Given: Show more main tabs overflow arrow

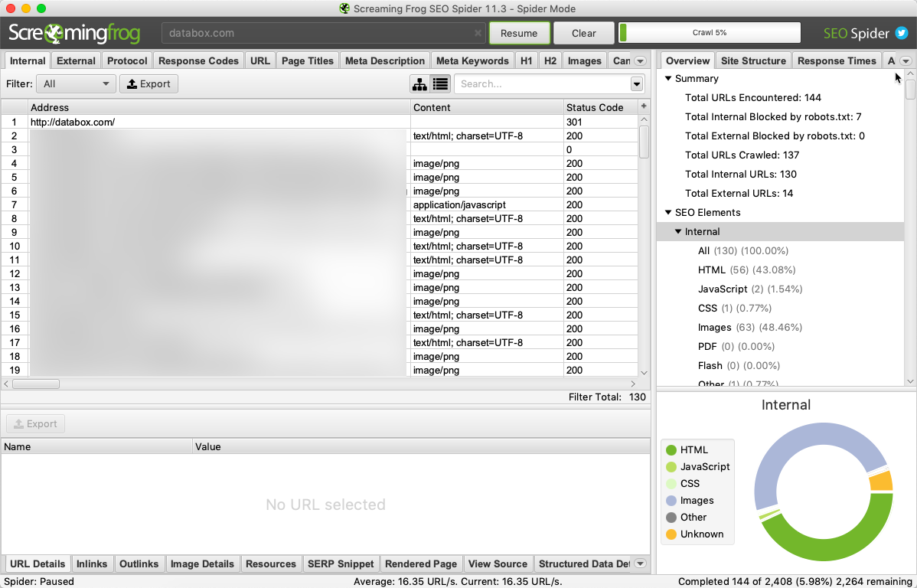Looking at the screenshot, I should click(641, 60).
